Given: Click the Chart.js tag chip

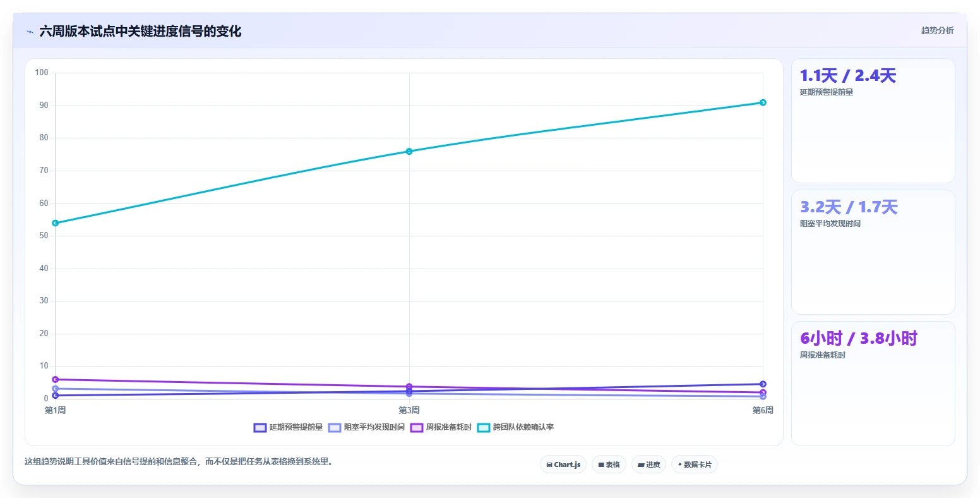Looking at the screenshot, I should tap(563, 465).
